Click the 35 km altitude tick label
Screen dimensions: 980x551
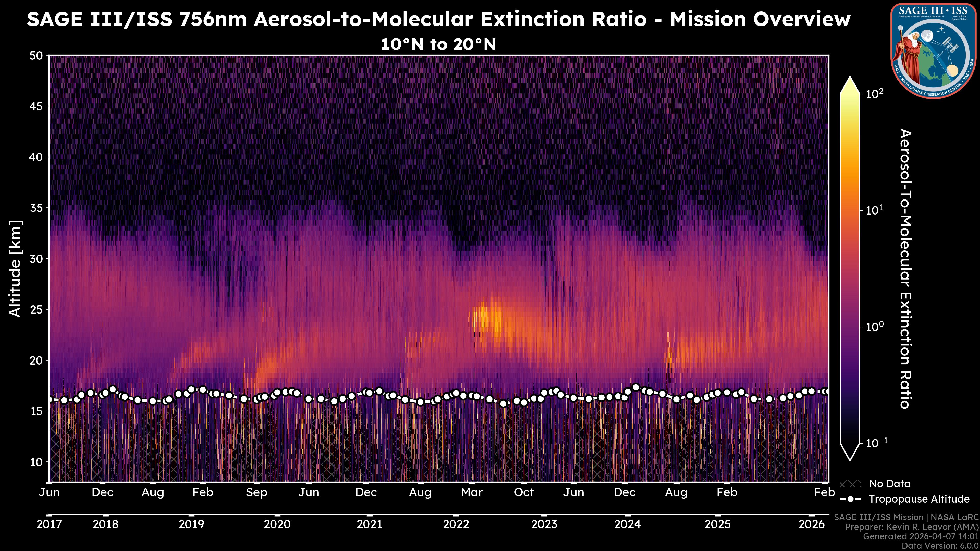pyautogui.click(x=36, y=208)
